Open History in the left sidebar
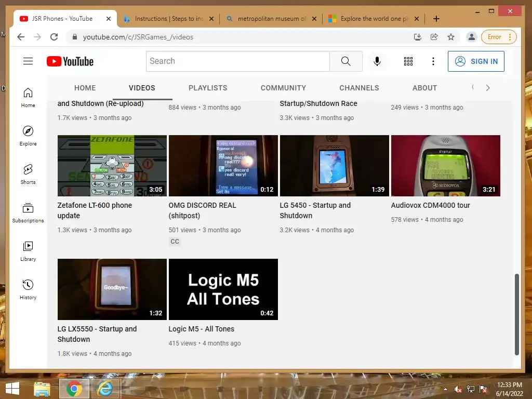532x399 pixels. click(x=28, y=290)
